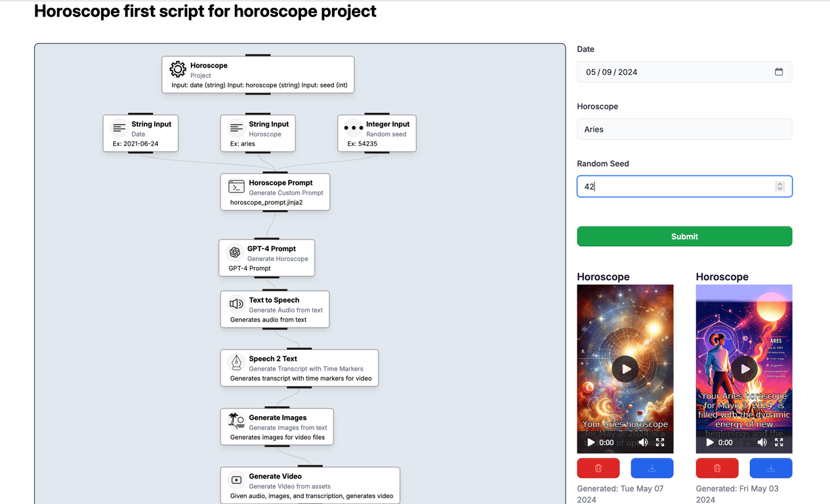This screenshot has width=830, height=504.
Task: Click the terminal icon on Horoscope Prompt node
Action: pos(236,186)
